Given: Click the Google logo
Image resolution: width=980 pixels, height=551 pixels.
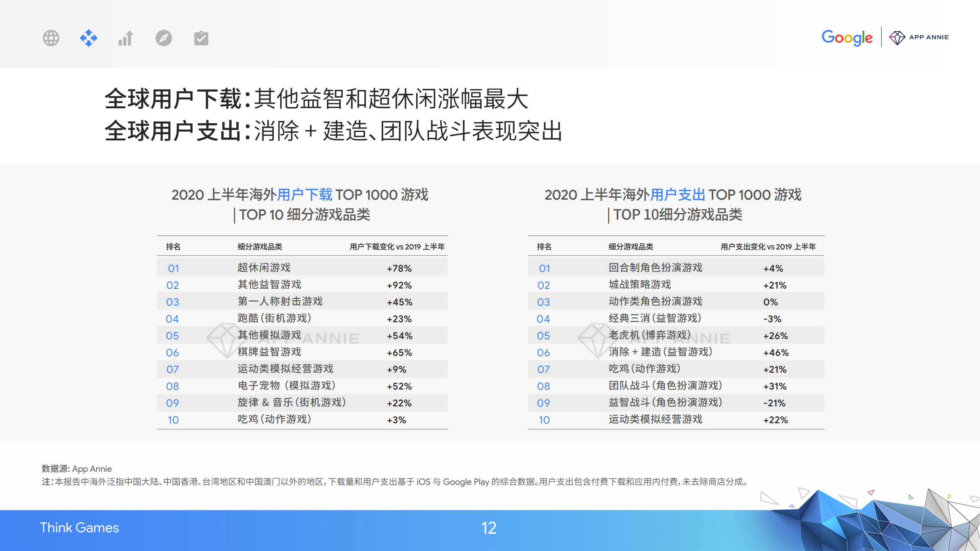Looking at the screenshot, I should coord(847,37).
